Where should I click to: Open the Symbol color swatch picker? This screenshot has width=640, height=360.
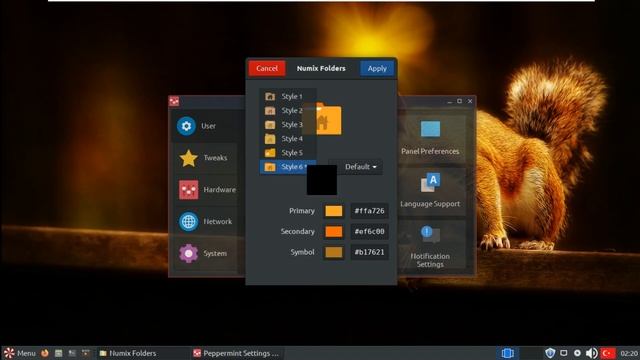(334, 252)
